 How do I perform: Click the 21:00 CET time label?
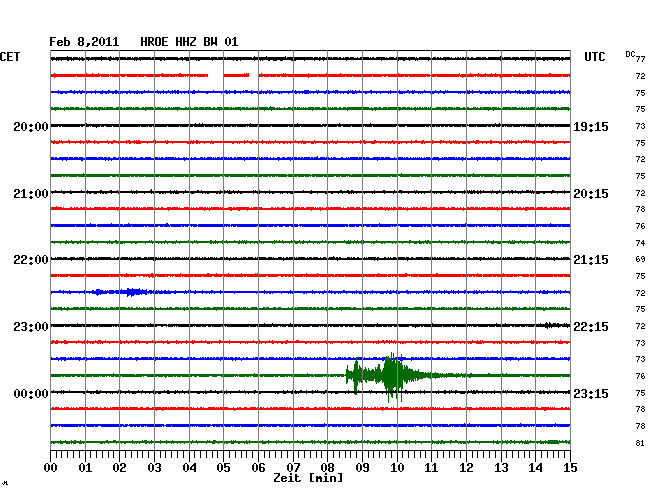tap(31, 194)
